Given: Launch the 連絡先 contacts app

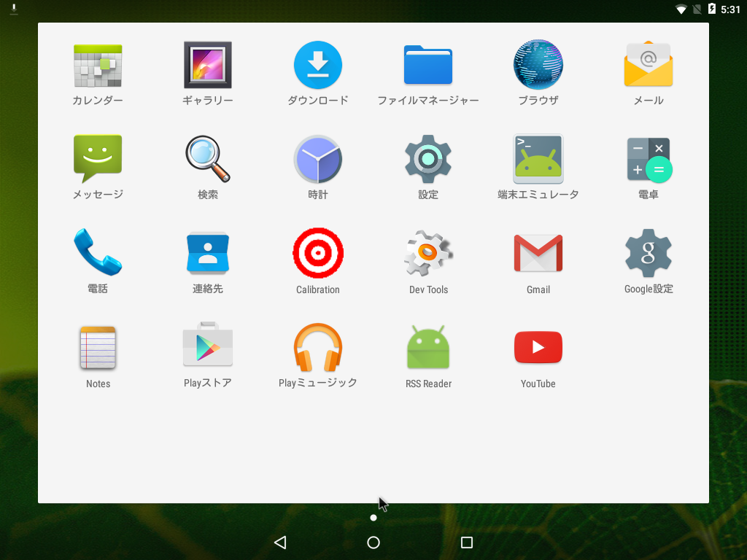Looking at the screenshot, I should [x=208, y=253].
